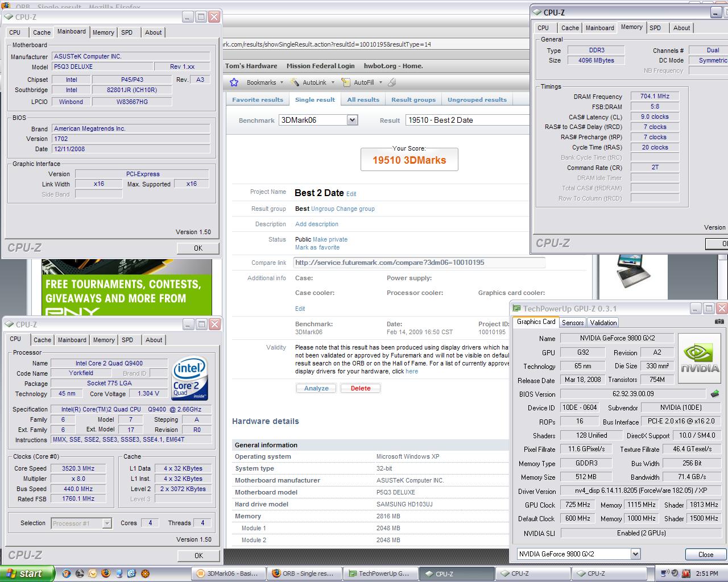The width and height of the screenshot is (728, 582).
Task: Open CPU tab in top-right CPU-Z Memory window
Action: 543,28
